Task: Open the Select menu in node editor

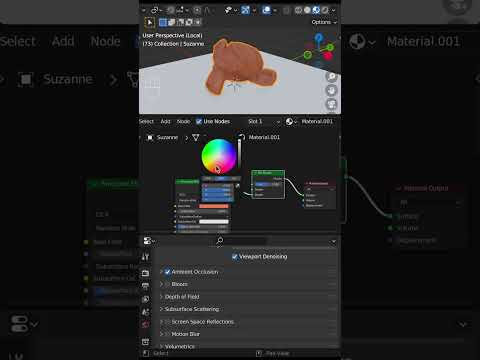Action: pyautogui.click(x=147, y=122)
